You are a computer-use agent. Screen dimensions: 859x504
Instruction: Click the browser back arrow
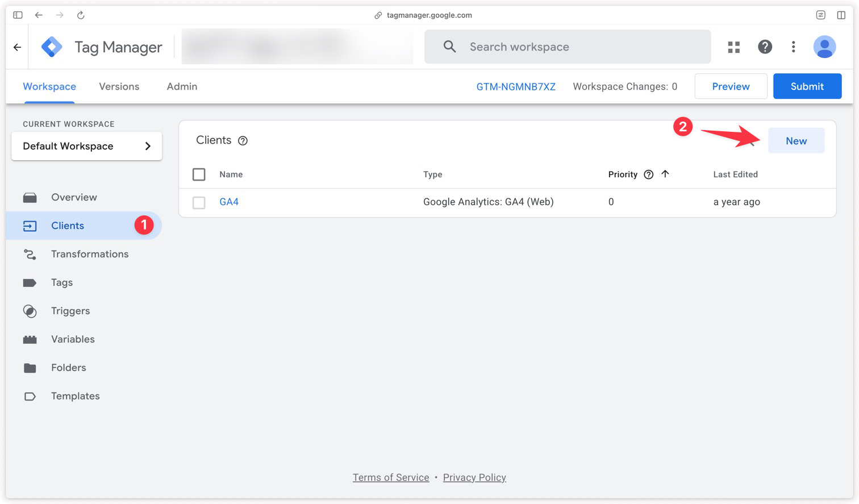pyautogui.click(x=39, y=15)
